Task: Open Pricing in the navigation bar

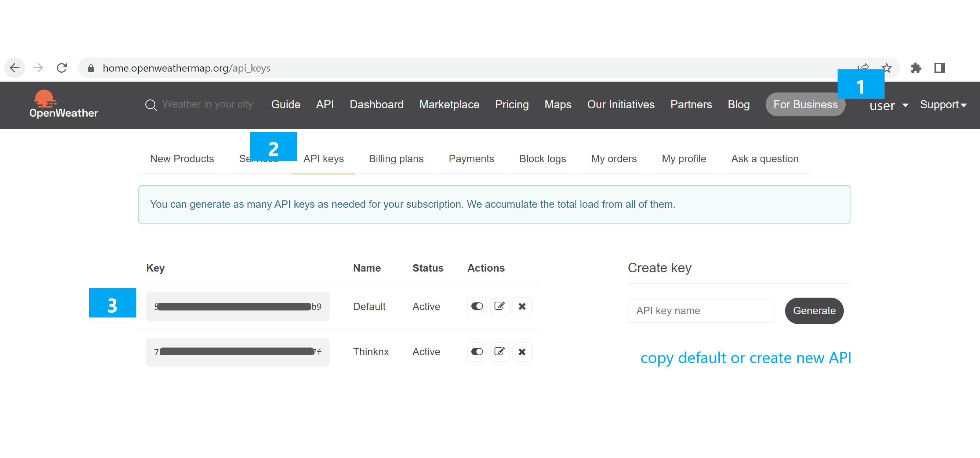Action: click(511, 105)
